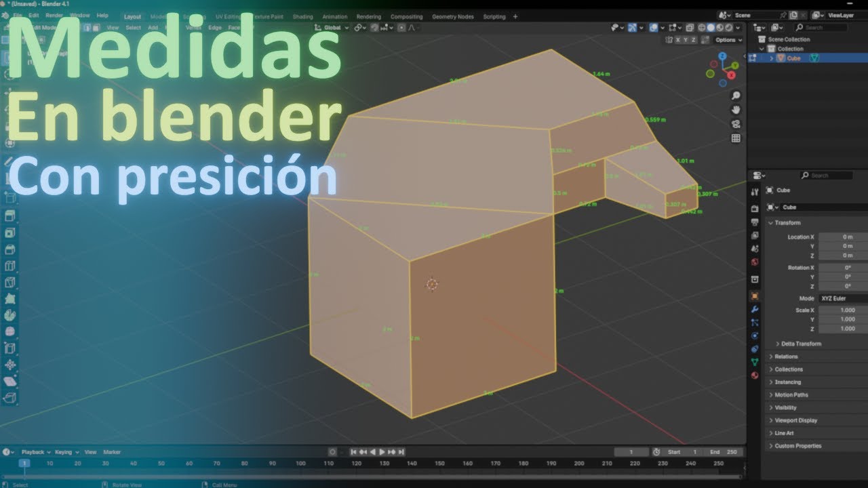The height and width of the screenshot is (488, 868).
Task: Select the Spin tool
Action: [10, 315]
